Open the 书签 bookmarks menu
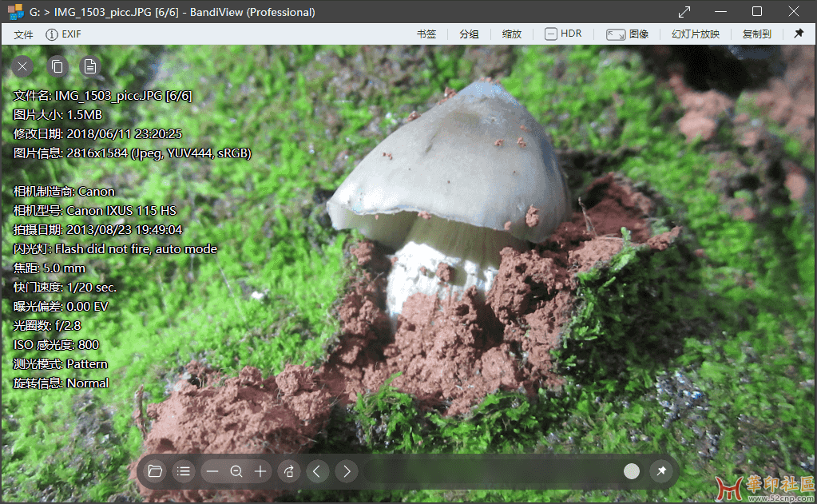This screenshot has width=817, height=504. 426,34
